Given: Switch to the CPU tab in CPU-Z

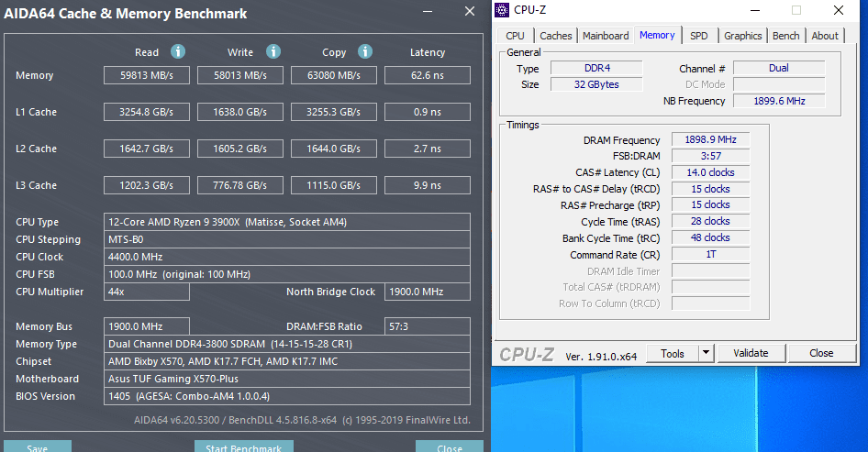Looking at the screenshot, I should [x=515, y=36].
